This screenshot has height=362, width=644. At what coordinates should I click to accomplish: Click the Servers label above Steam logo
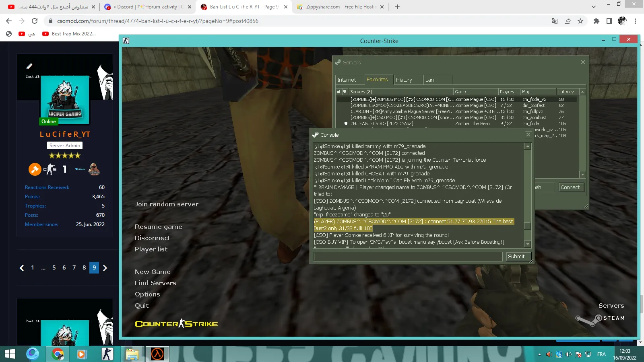click(x=611, y=306)
